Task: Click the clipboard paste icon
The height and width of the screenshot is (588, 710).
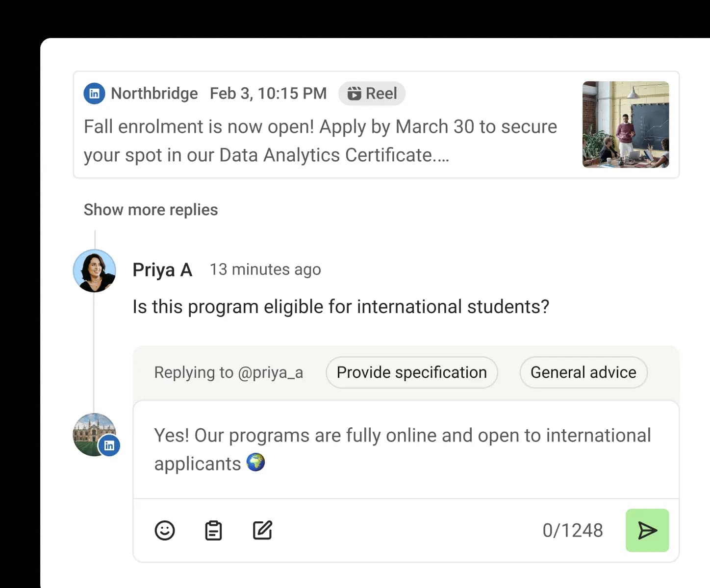Action: coord(213,530)
